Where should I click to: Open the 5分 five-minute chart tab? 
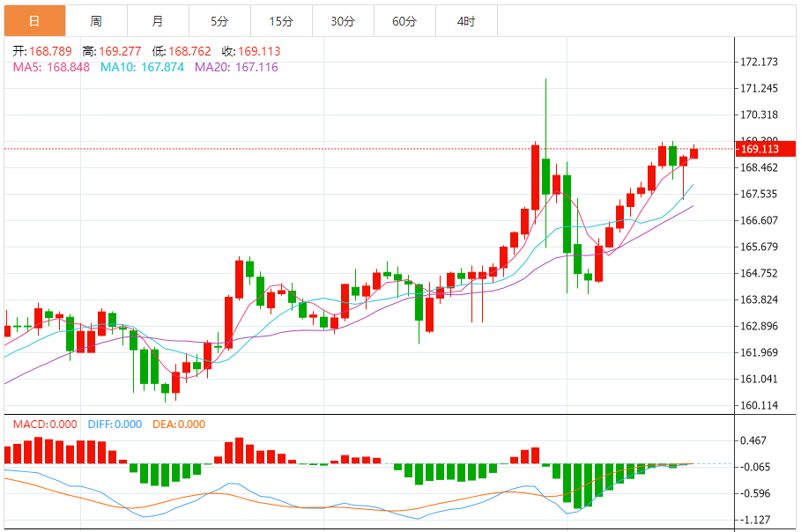pyautogui.click(x=219, y=21)
